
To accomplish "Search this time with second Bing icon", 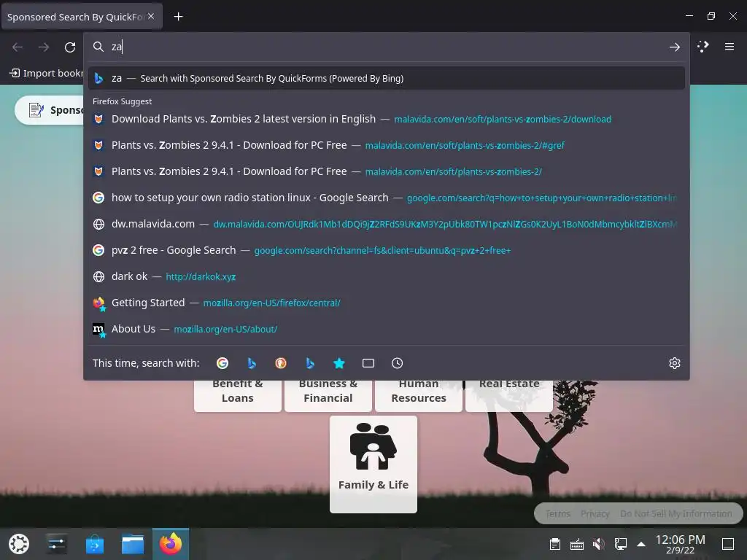I will [309, 363].
